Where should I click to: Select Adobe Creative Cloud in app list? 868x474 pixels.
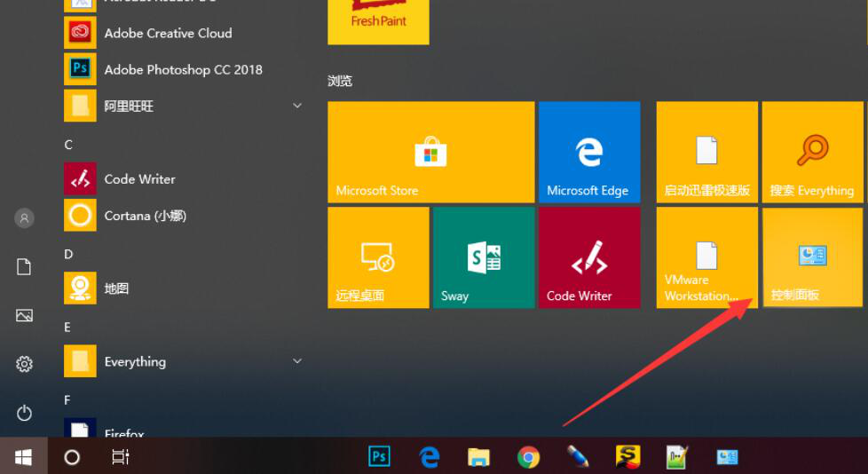point(168,33)
